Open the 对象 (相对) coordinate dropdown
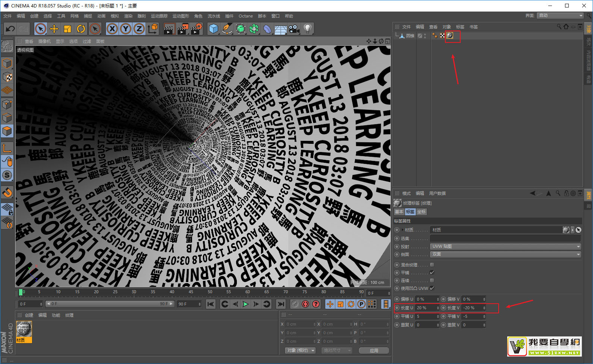This screenshot has height=364, width=593. click(301, 350)
